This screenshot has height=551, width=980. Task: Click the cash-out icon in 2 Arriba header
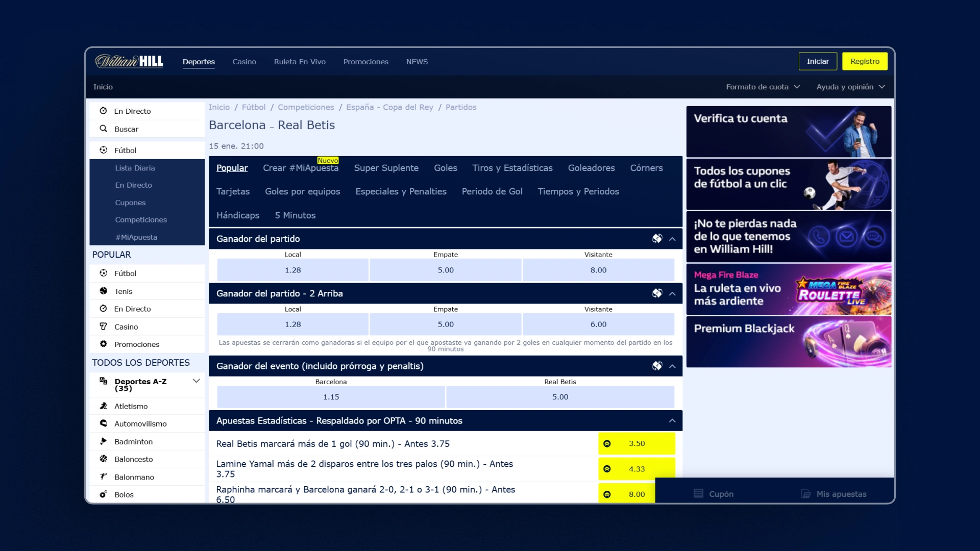tap(657, 293)
